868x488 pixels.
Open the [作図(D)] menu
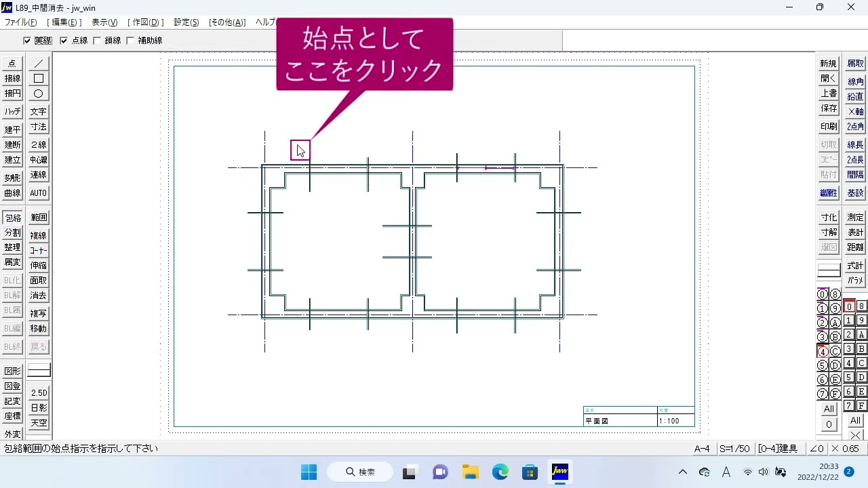pyautogui.click(x=146, y=22)
